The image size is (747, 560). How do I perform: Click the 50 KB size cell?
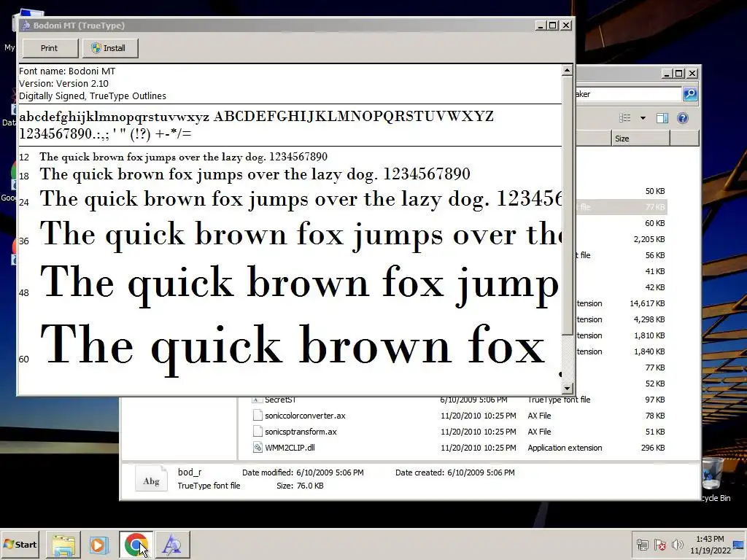coord(655,191)
